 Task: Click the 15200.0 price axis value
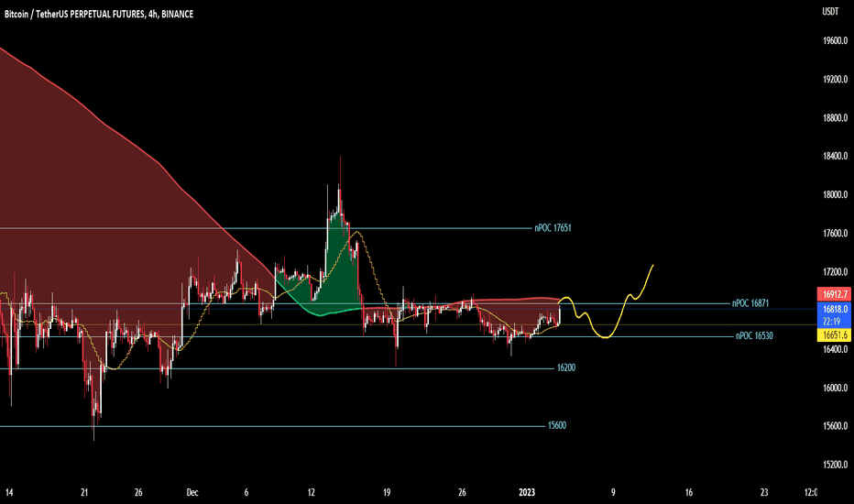pyautogui.click(x=835, y=465)
